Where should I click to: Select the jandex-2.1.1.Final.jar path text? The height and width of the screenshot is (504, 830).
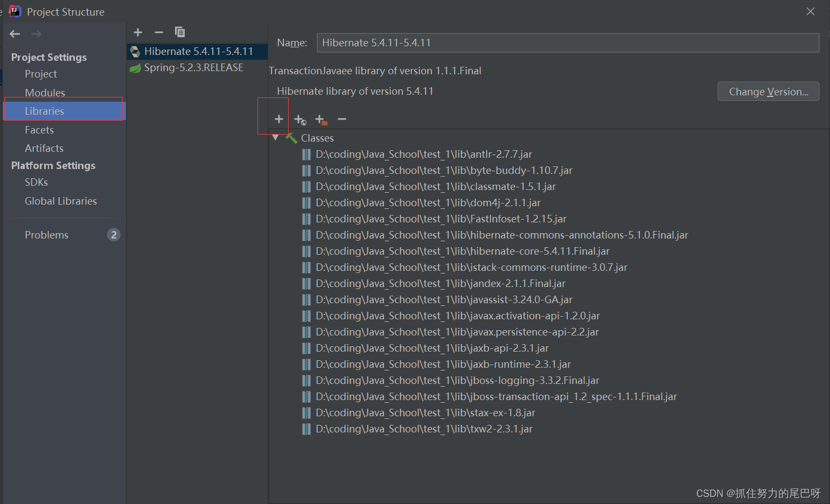coord(441,284)
